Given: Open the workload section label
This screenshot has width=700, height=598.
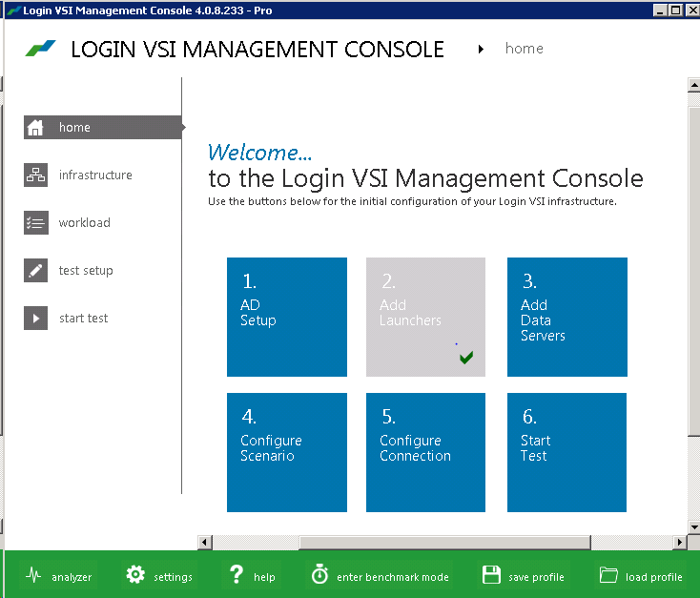Looking at the screenshot, I should pyautogui.click(x=84, y=222).
